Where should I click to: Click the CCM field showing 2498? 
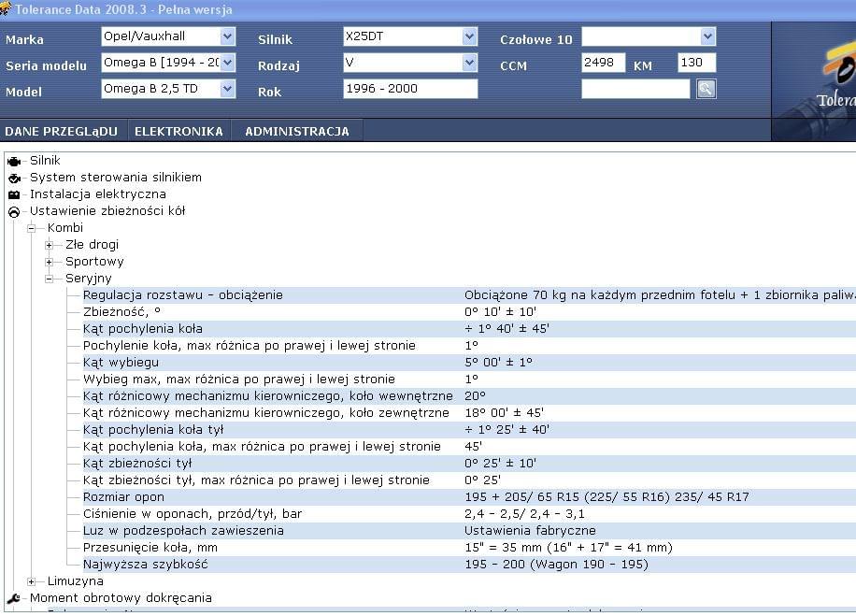click(x=604, y=63)
